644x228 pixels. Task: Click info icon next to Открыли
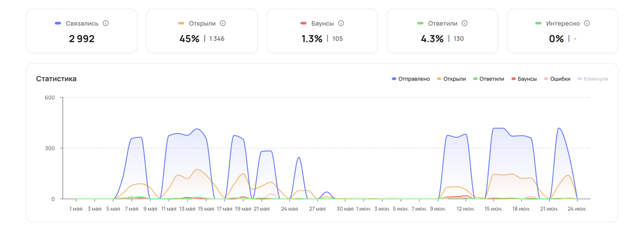[x=223, y=23]
